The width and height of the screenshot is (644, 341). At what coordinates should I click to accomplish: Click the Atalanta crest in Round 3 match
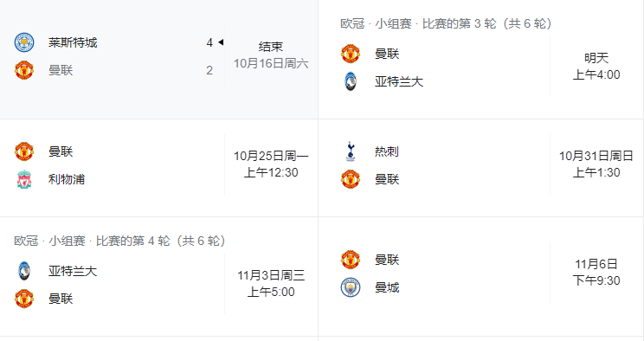click(351, 81)
